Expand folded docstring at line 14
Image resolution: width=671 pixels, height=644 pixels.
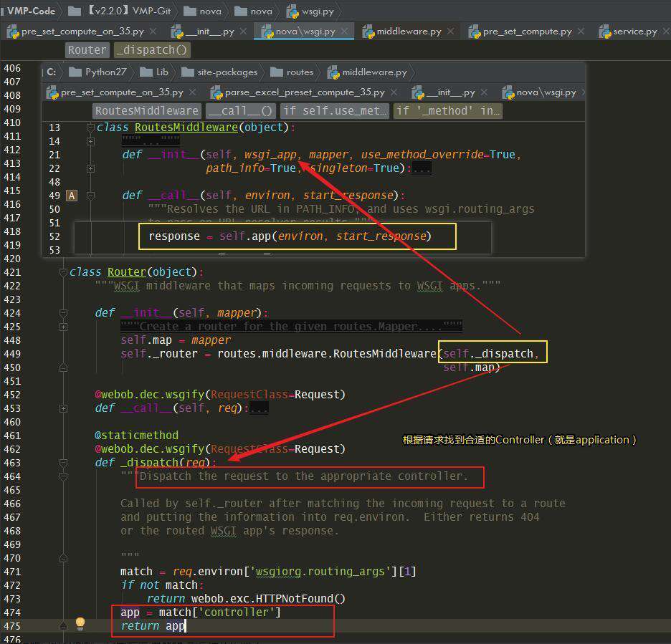pos(90,141)
